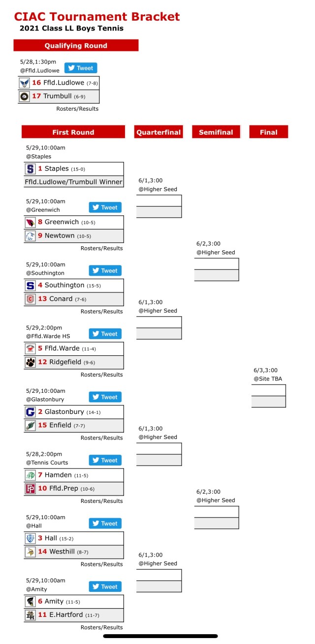315x644 pixels.
Task: Open Rosters/Results for Amity vs E.Hartford
Action: pyautogui.click(x=101, y=627)
